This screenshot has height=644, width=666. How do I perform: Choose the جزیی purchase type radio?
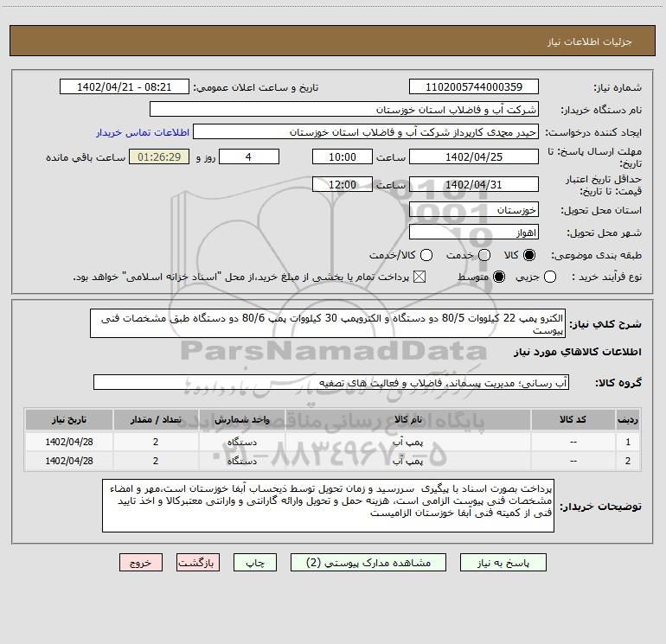[x=550, y=277]
